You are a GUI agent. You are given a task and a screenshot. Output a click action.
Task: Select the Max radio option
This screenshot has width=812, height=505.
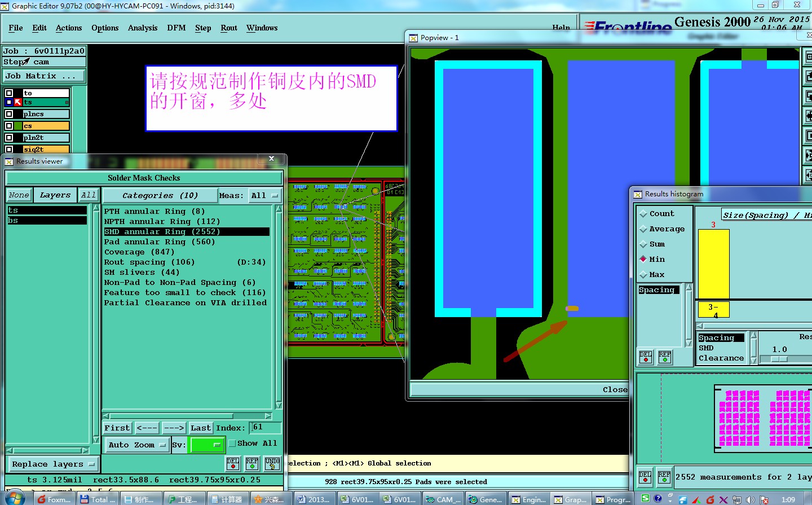tap(643, 275)
